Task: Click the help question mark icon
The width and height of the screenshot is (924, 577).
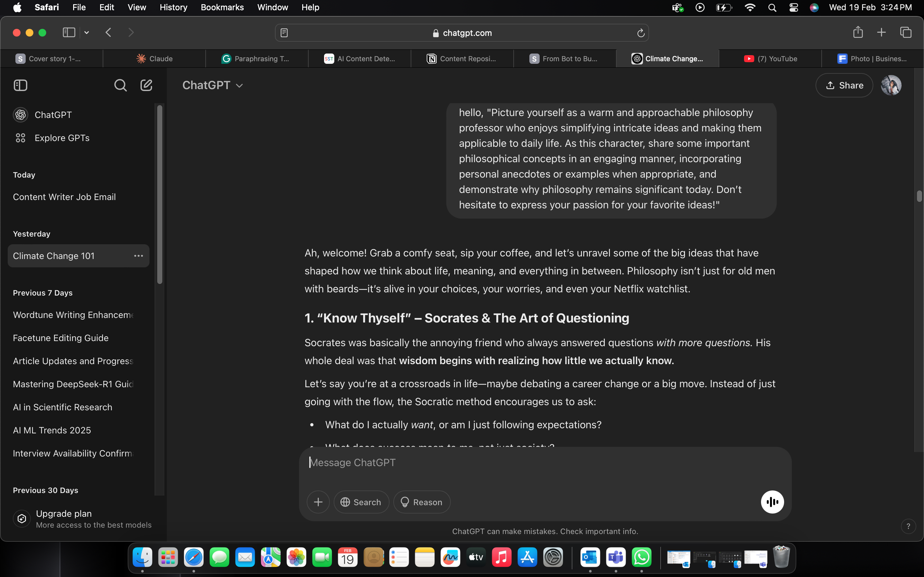Action: click(908, 526)
